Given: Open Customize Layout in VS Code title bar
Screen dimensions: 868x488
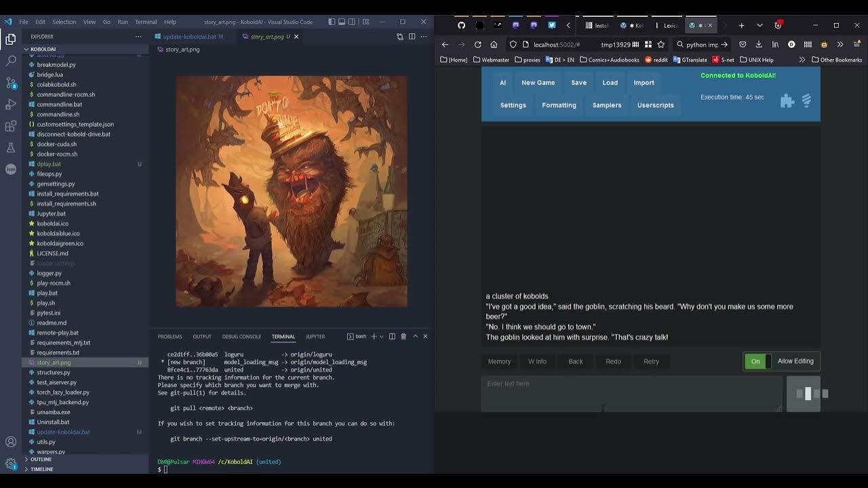Looking at the screenshot, I should pos(365,22).
